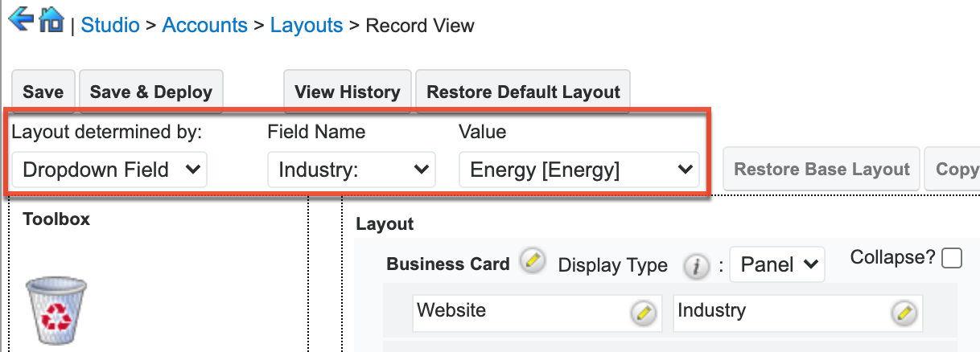Open View History
The width and height of the screenshot is (980, 352).
coord(348,92)
